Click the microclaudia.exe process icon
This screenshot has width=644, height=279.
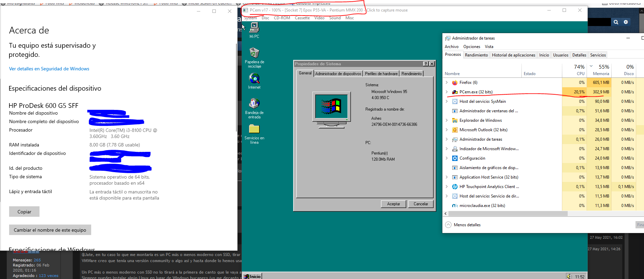click(455, 206)
